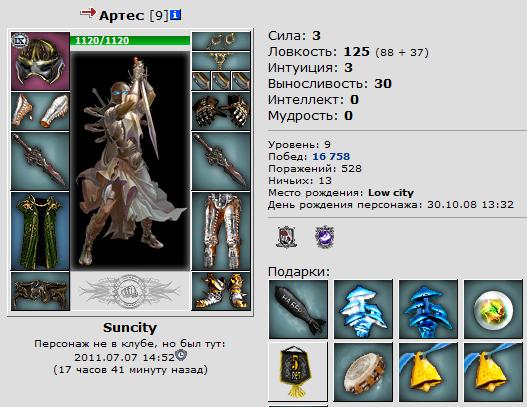This screenshot has height=407, width=527.
Task: Select the white bracers equipment slot
Action: coord(40,111)
